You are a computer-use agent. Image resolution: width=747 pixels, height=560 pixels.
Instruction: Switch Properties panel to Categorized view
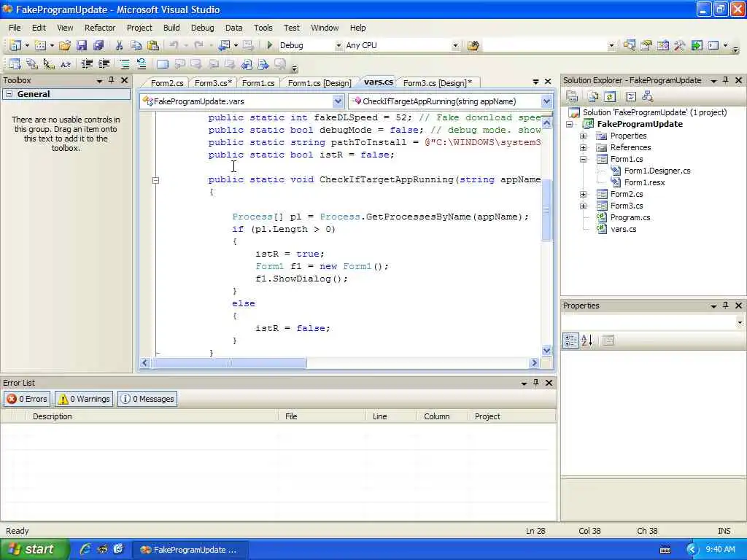click(x=570, y=340)
